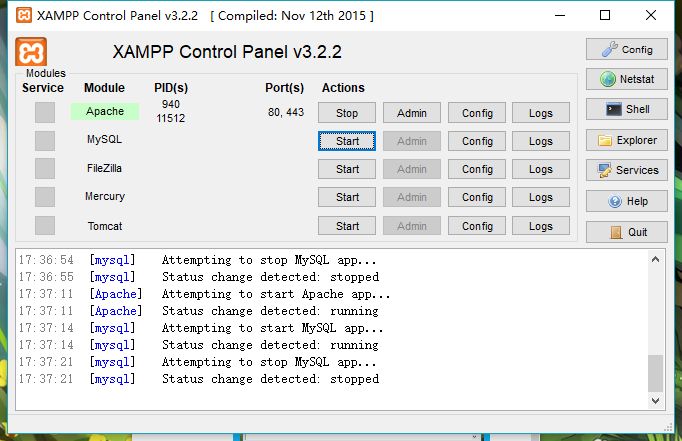
Task: Open Apache Config menu
Action: click(477, 113)
